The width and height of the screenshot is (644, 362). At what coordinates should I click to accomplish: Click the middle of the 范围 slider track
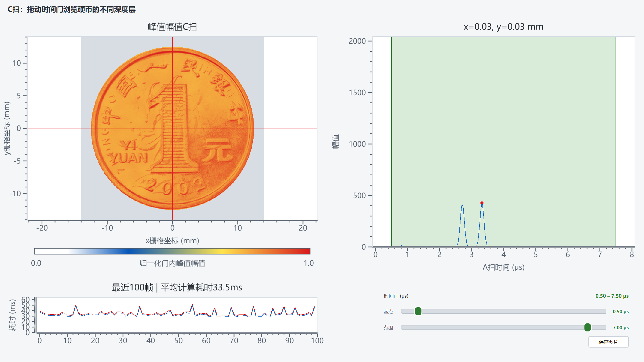(x=503, y=327)
